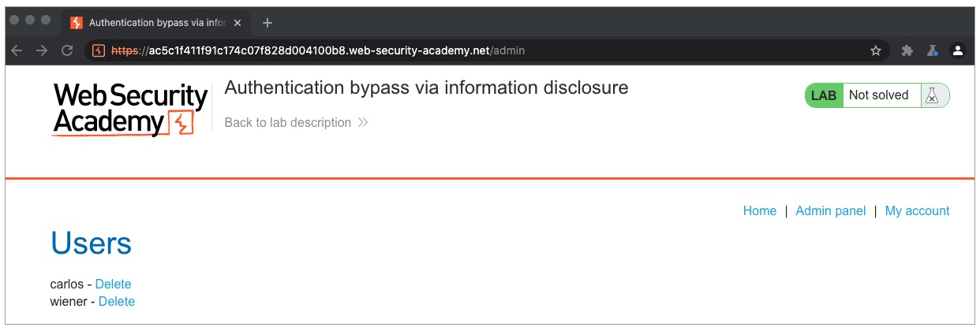Open the Admin panel link
Image resolution: width=980 pixels, height=331 pixels.
click(830, 211)
